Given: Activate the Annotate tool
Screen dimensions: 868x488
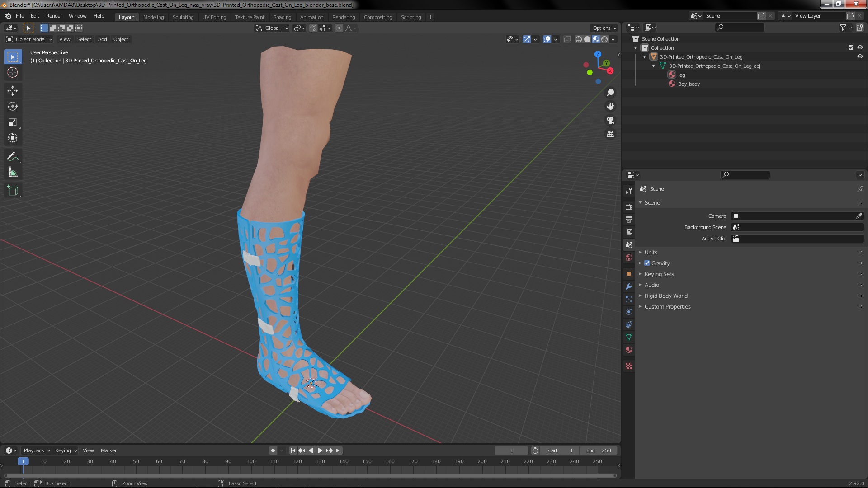Looking at the screenshot, I should tap(13, 157).
